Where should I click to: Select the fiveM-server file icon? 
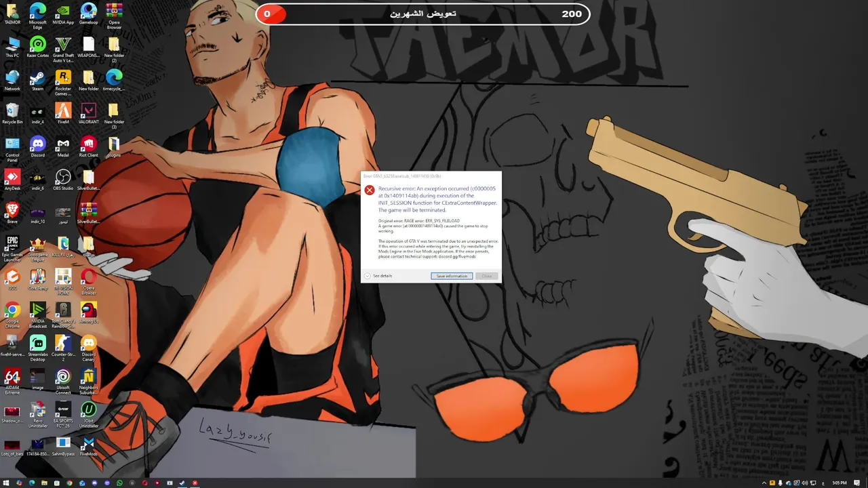pos(12,346)
